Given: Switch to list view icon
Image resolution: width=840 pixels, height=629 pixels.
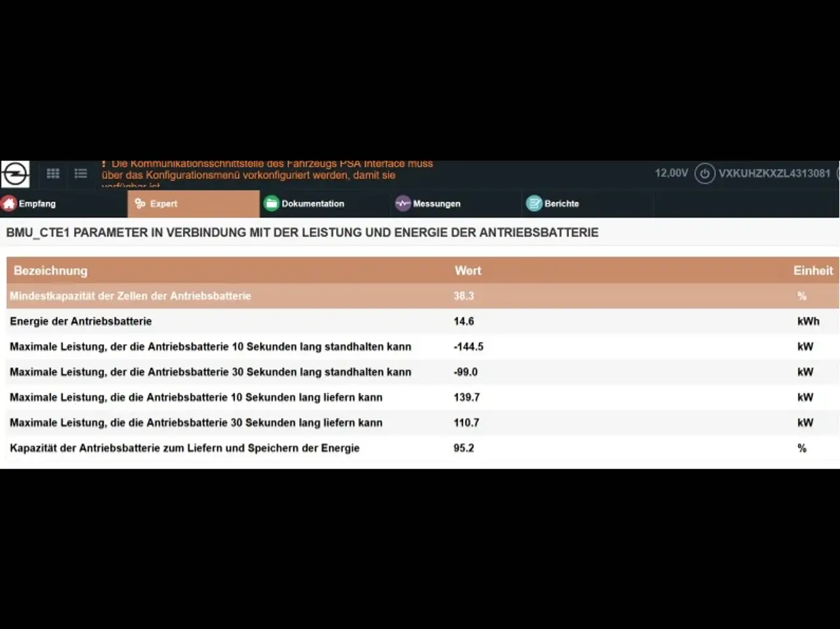Looking at the screenshot, I should 81,173.
